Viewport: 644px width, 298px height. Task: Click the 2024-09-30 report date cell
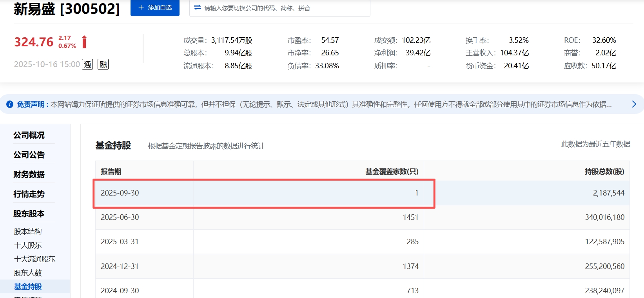[120, 291]
